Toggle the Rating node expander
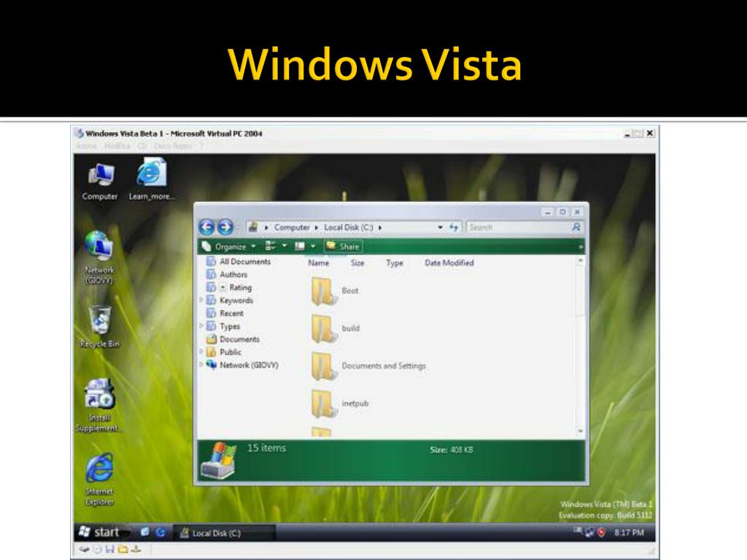 223,287
